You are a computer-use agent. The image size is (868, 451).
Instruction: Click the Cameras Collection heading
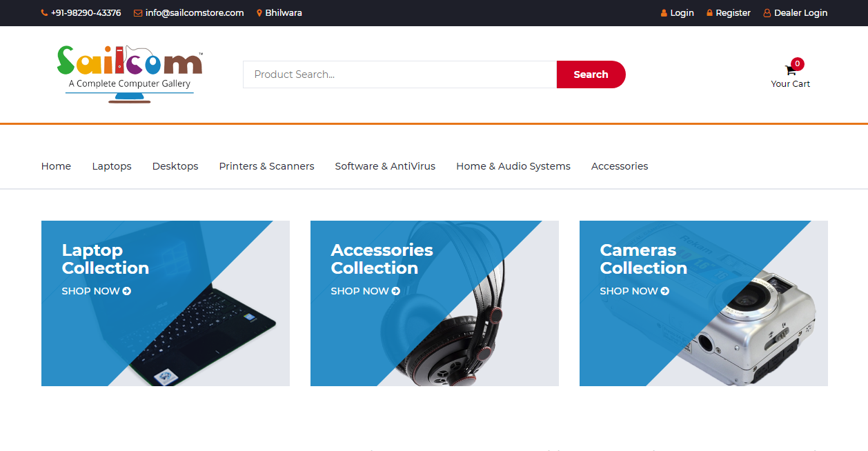tap(644, 259)
